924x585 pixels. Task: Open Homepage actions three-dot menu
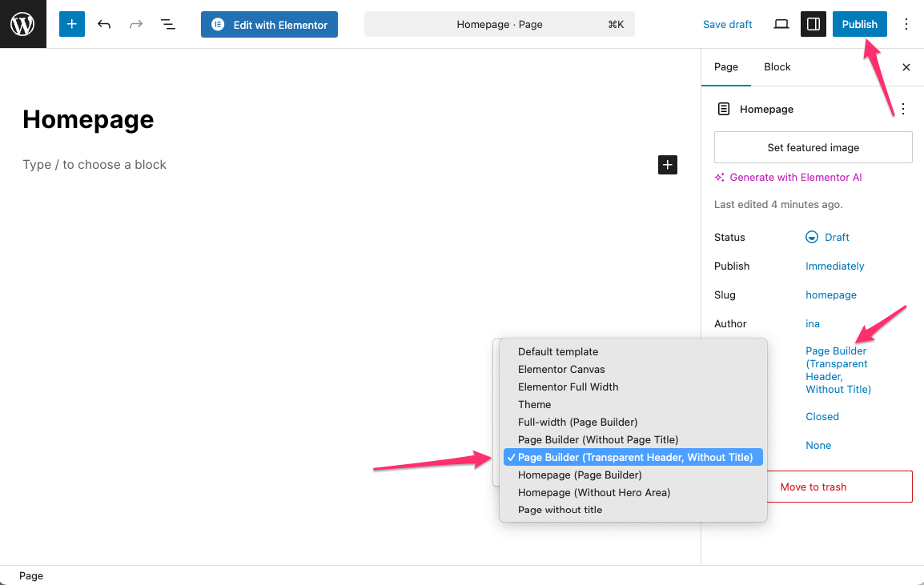pos(903,109)
